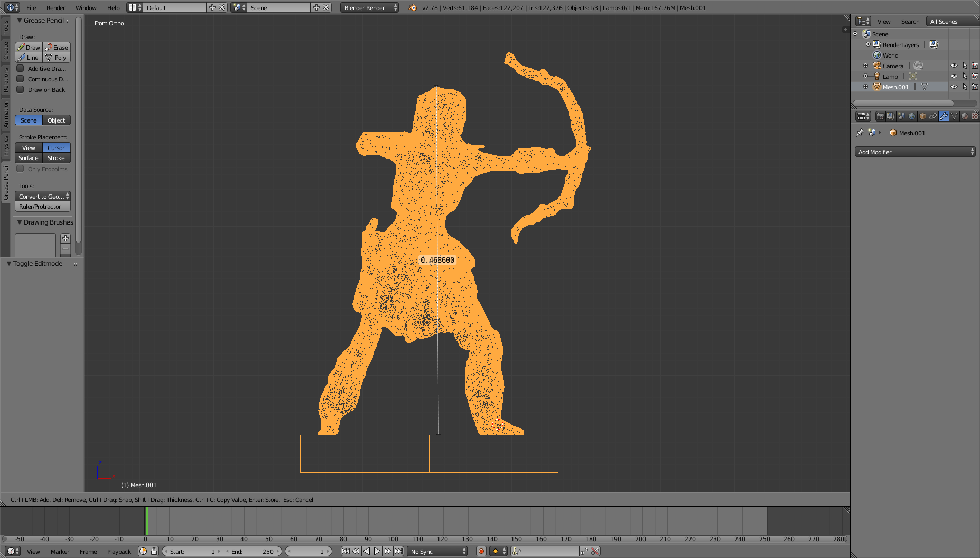Screen dimensions: 980x558
Task: Toggle visibility (eye) of Camera in the outliner
Action: (954, 66)
